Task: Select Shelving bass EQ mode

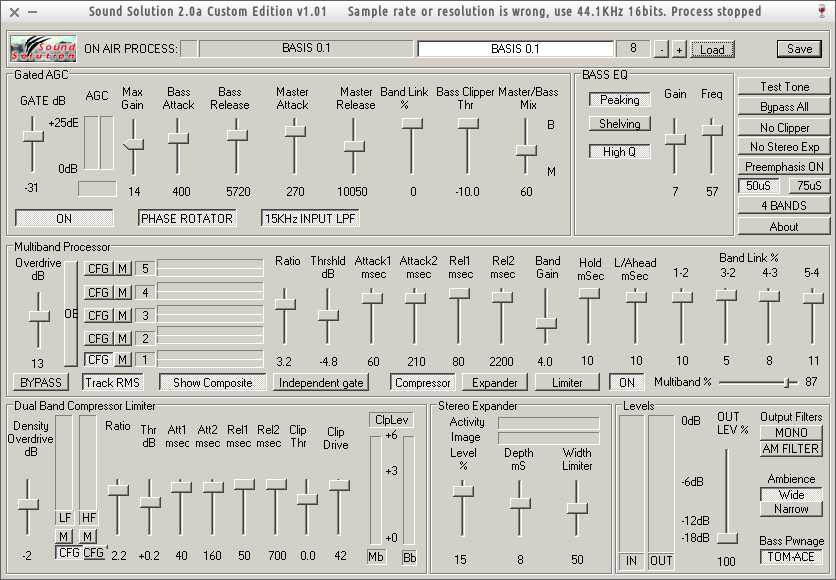Action: 620,124
